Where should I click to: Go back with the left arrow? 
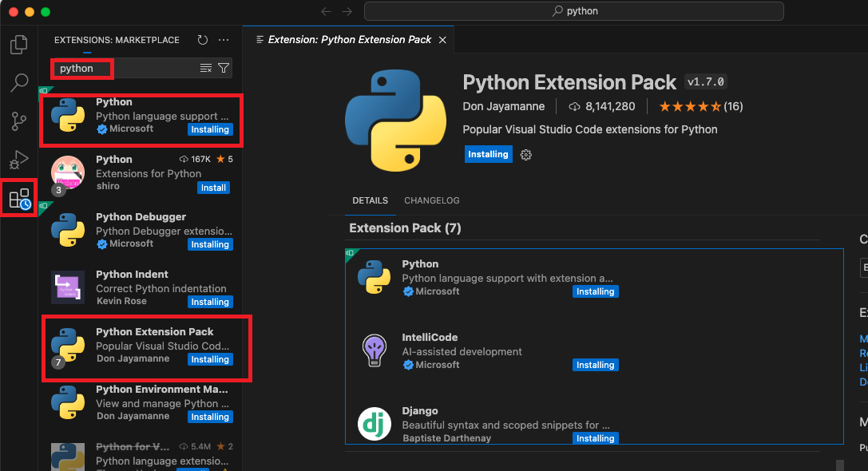326,11
